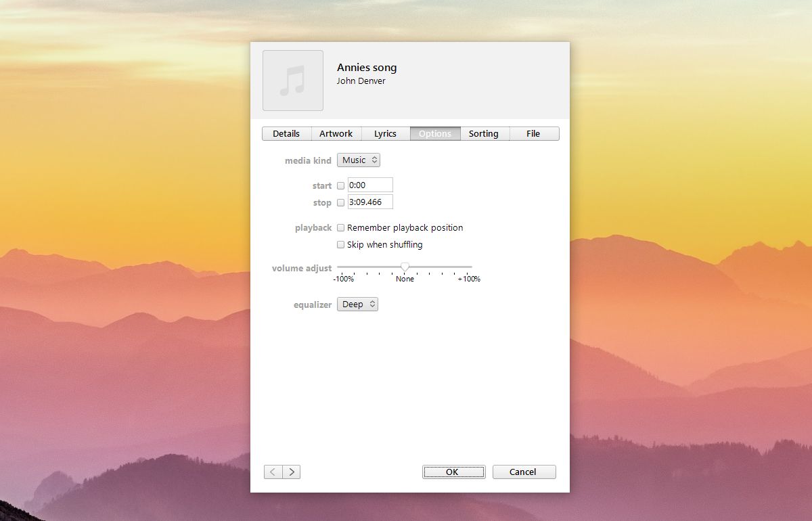Viewport: 812px width, 521px height.
Task: Click the song title Annies song
Action: (x=367, y=68)
